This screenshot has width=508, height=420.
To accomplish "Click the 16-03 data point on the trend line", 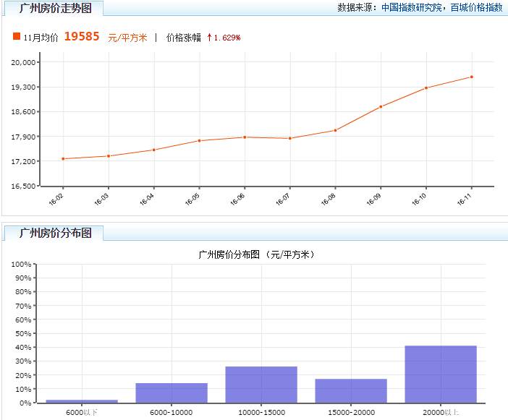I will click(x=109, y=156).
